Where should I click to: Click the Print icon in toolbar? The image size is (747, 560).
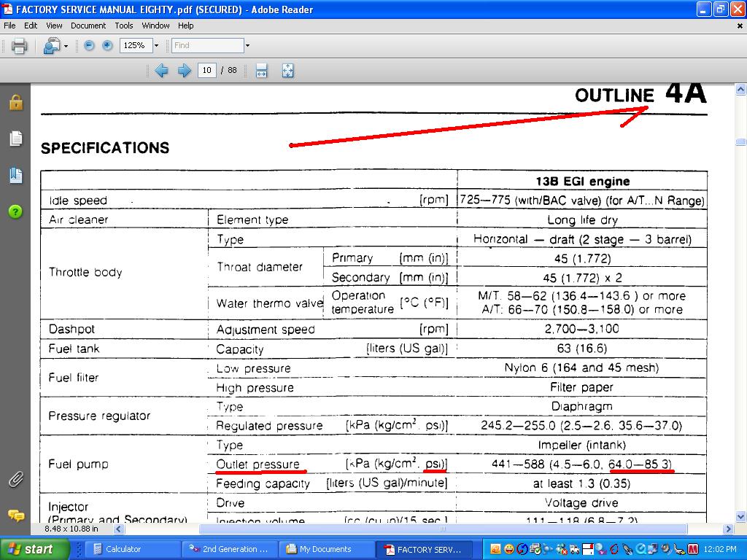pyautogui.click(x=20, y=46)
